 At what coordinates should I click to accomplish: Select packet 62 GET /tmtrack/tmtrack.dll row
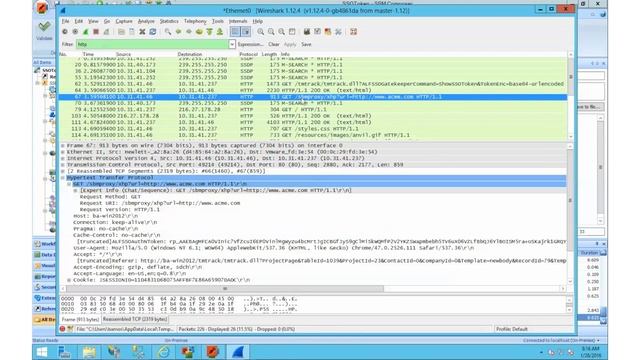[x=313, y=84]
